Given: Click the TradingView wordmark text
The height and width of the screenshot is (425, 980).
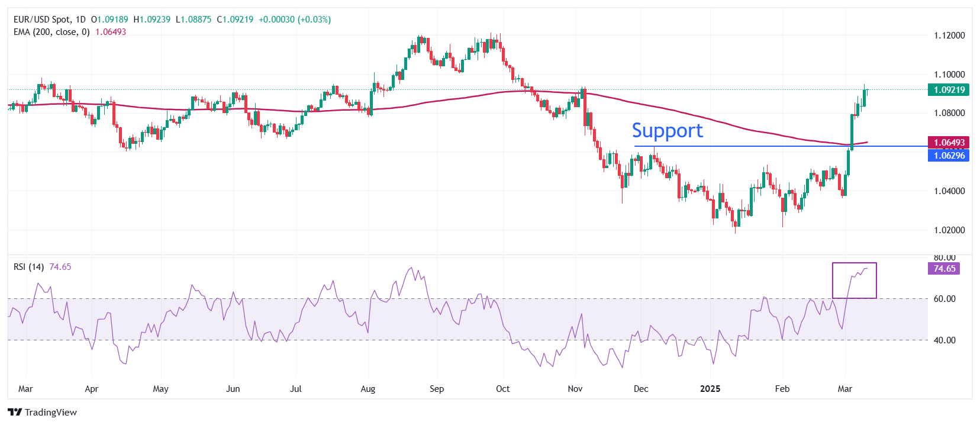Looking at the screenshot, I should [x=51, y=413].
